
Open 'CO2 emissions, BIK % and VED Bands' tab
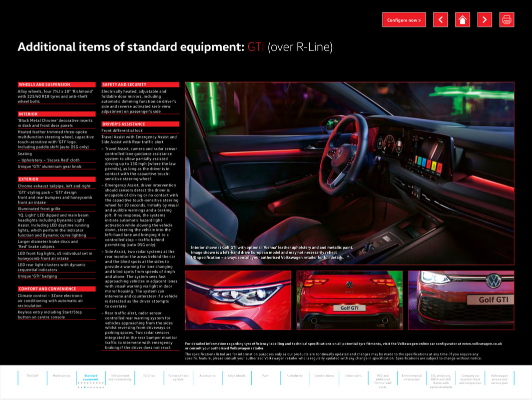441,381
